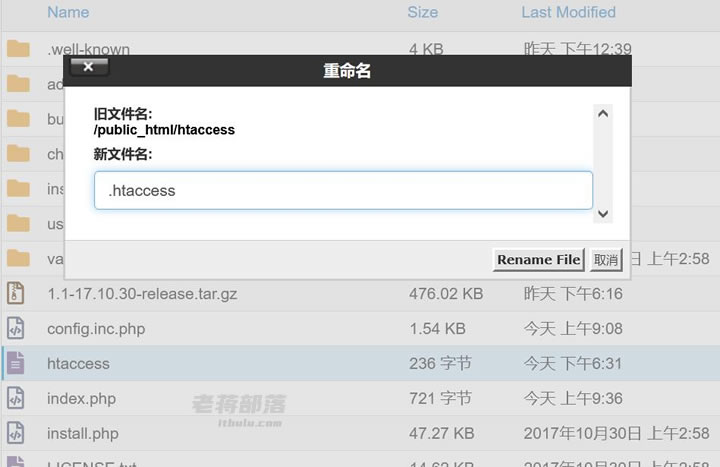
Task: Click the .well-known folder icon
Action: (18, 49)
